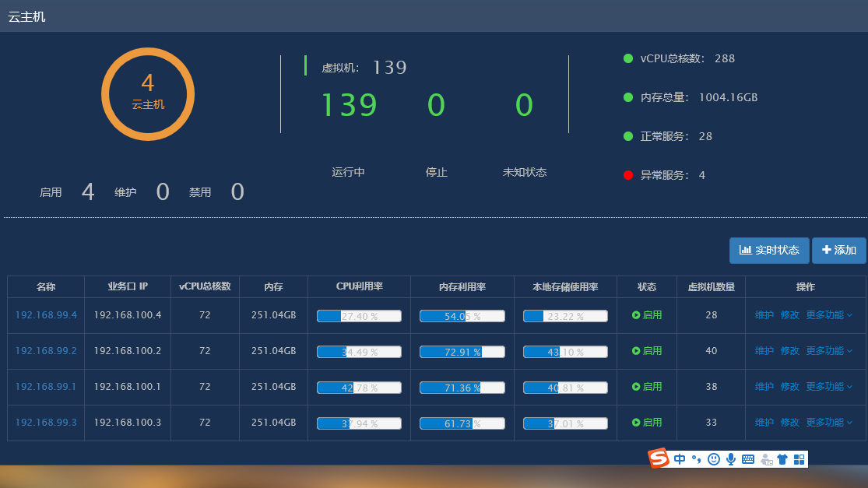
Task: Click the vCPU总核数 column header
Action: point(205,286)
